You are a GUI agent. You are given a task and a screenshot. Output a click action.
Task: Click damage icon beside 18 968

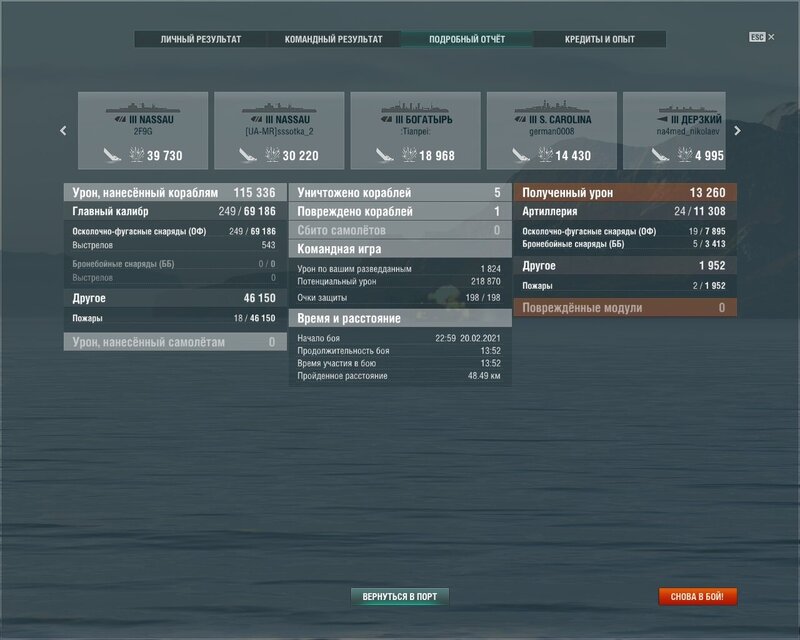tap(409, 155)
